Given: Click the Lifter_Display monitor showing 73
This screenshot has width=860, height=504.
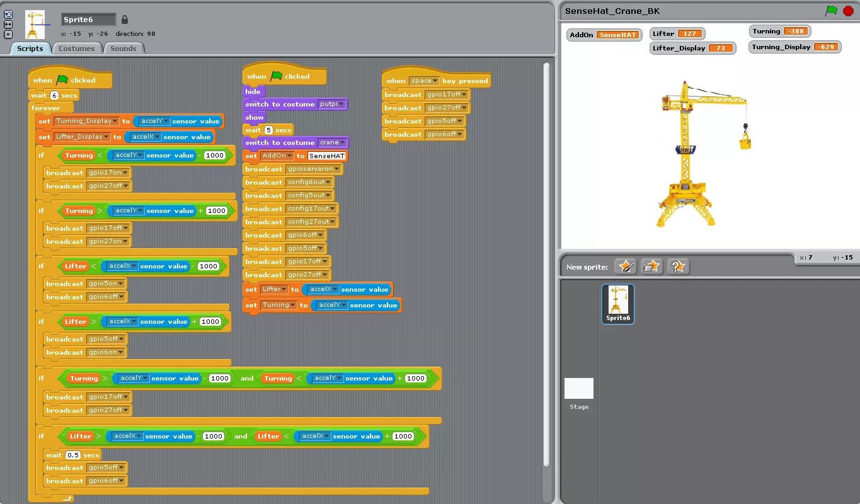Looking at the screenshot, I should pyautogui.click(x=692, y=49).
